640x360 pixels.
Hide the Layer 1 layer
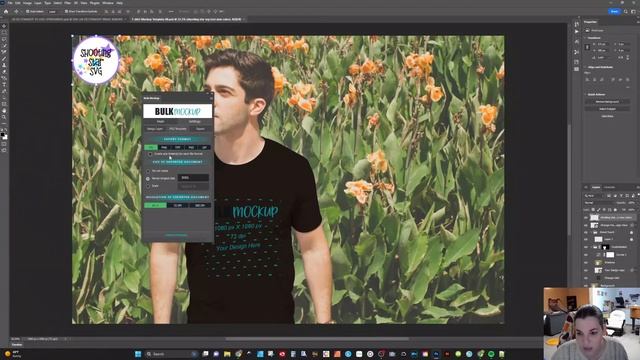(x=586, y=239)
